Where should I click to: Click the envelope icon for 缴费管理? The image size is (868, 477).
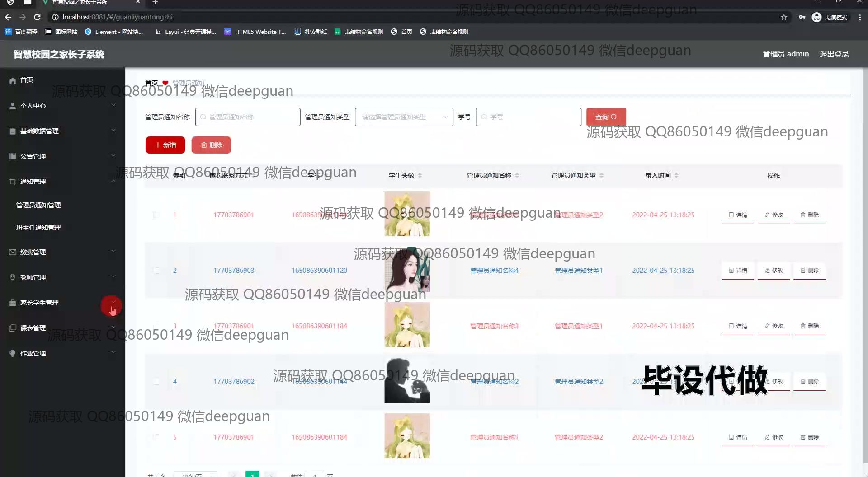point(13,252)
